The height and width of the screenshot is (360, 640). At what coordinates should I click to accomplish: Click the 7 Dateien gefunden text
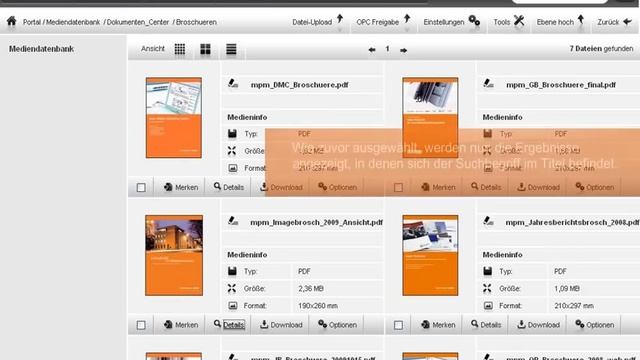(601, 49)
